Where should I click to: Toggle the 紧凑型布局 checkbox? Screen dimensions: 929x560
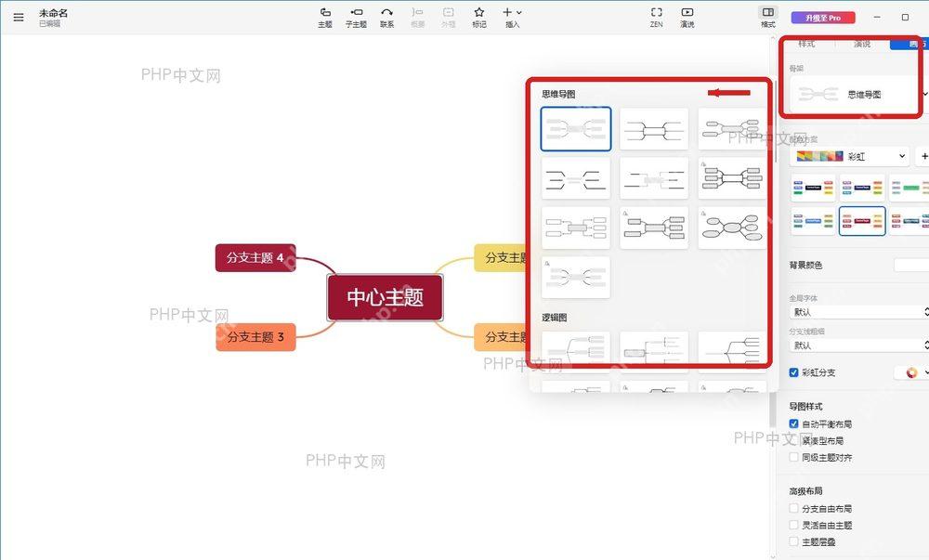(794, 440)
